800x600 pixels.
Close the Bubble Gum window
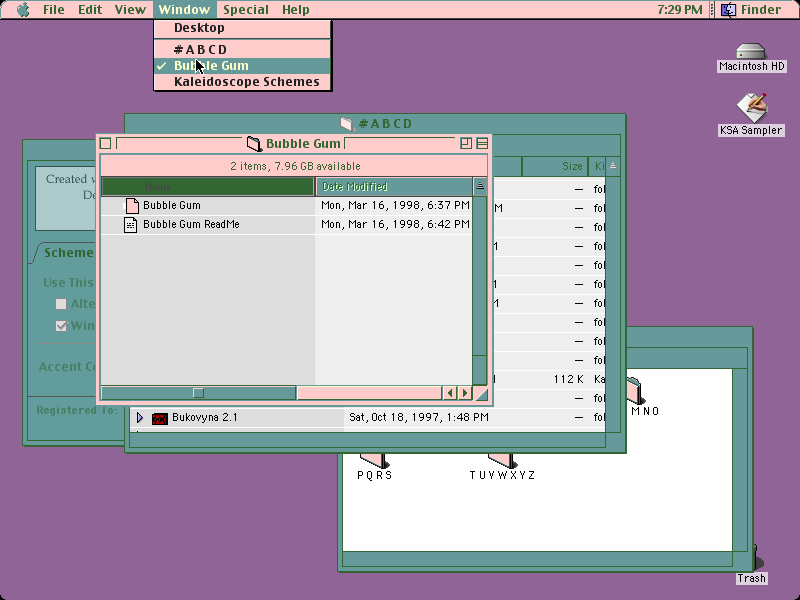[106, 143]
